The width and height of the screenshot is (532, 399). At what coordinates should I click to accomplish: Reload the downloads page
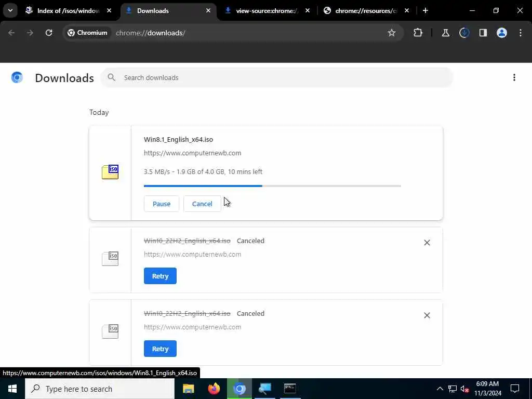pos(49,33)
